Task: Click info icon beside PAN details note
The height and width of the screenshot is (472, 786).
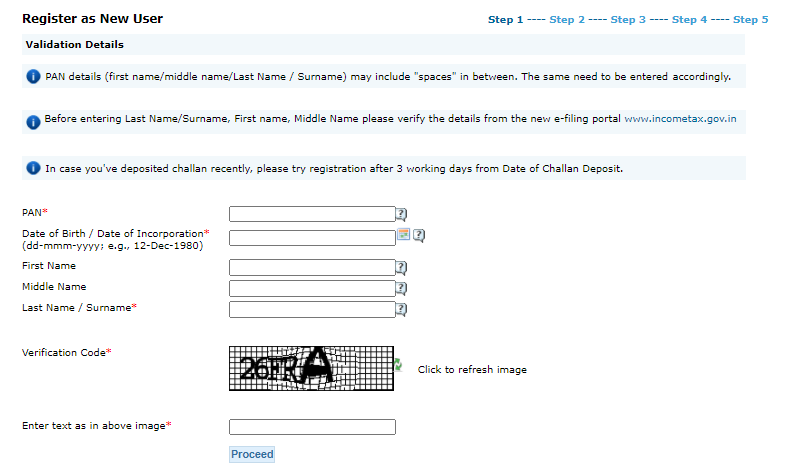Action: (33, 77)
